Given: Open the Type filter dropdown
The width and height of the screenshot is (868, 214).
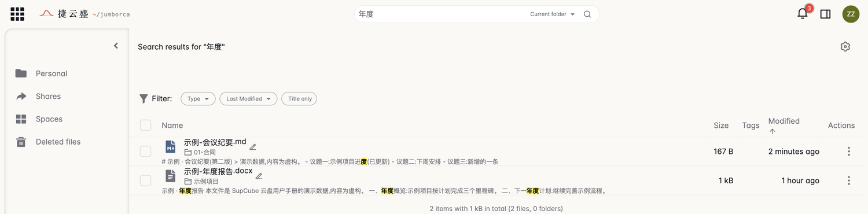Looking at the screenshot, I should 198,99.
